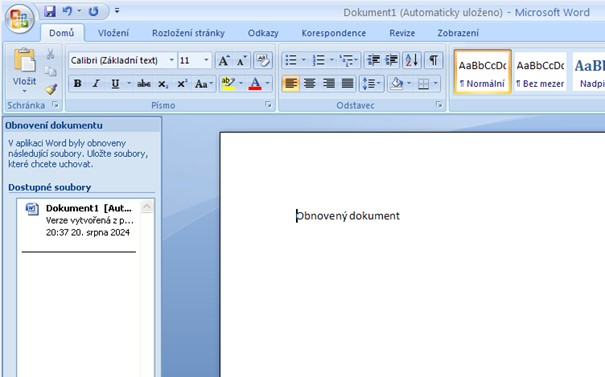Apply bulleted list
The width and height of the screenshot is (605, 377).
tap(291, 61)
